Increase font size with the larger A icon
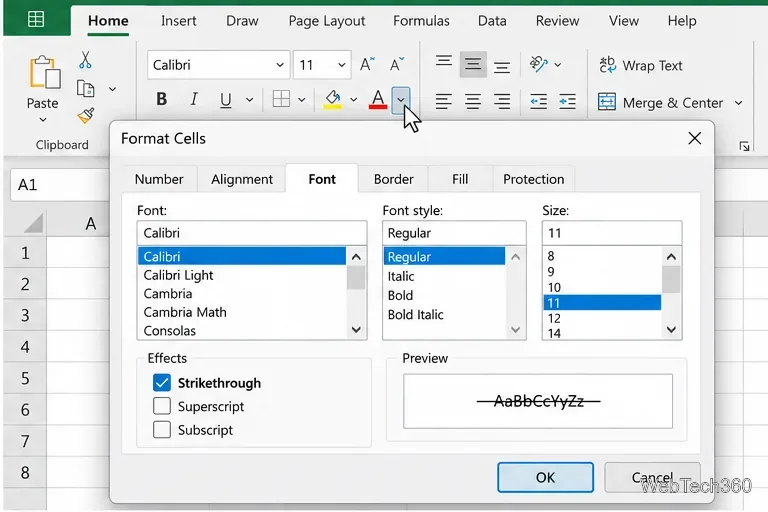Screen dimensions: 768x512 point(367,64)
